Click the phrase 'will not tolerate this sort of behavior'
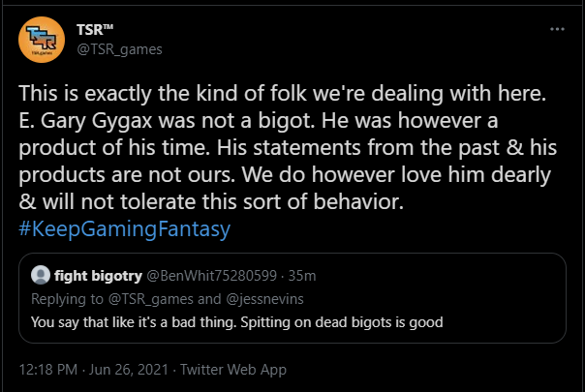The width and height of the screenshot is (585, 392). click(223, 201)
